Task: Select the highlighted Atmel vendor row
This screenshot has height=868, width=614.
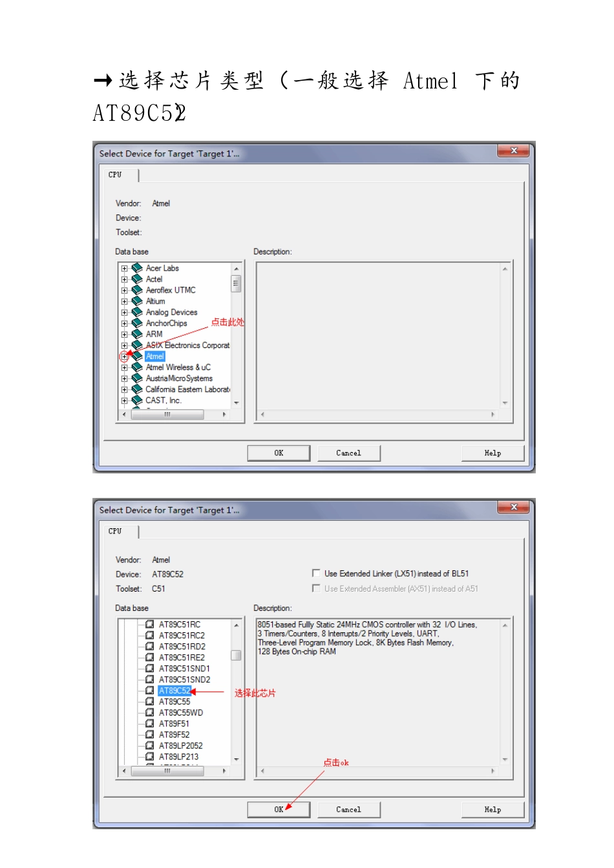Action: (155, 356)
